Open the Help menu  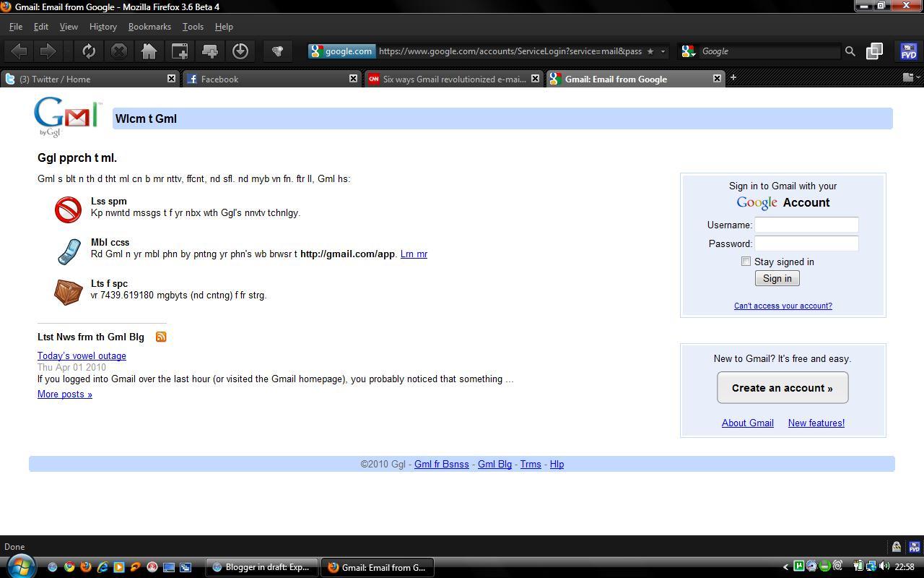tap(224, 27)
